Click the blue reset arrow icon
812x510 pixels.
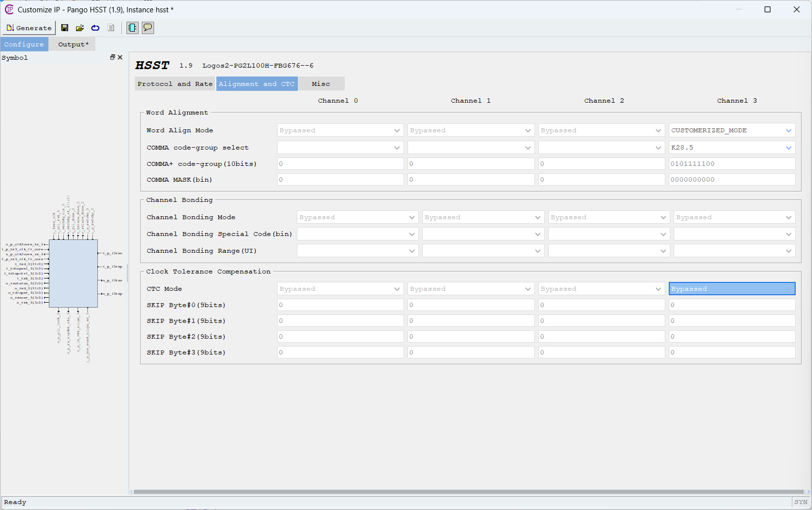click(x=95, y=28)
